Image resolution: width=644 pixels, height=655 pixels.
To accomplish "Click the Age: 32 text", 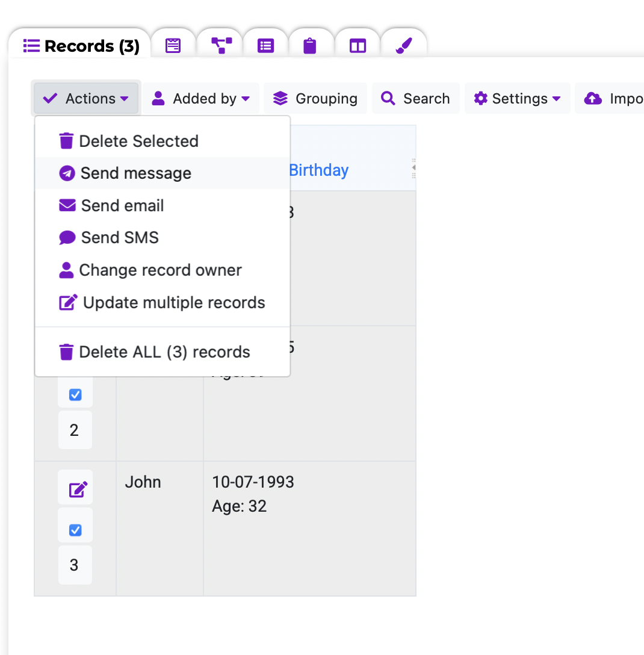I will point(240,506).
